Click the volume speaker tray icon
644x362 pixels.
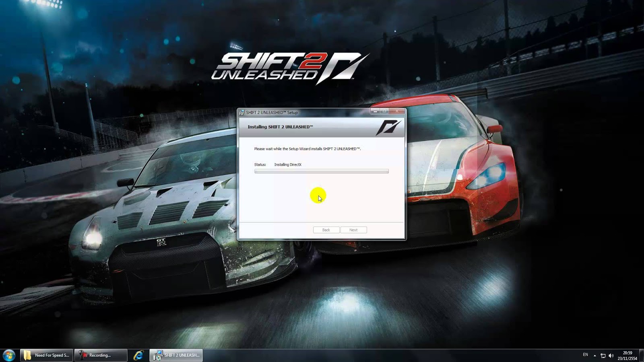[x=611, y=356]
